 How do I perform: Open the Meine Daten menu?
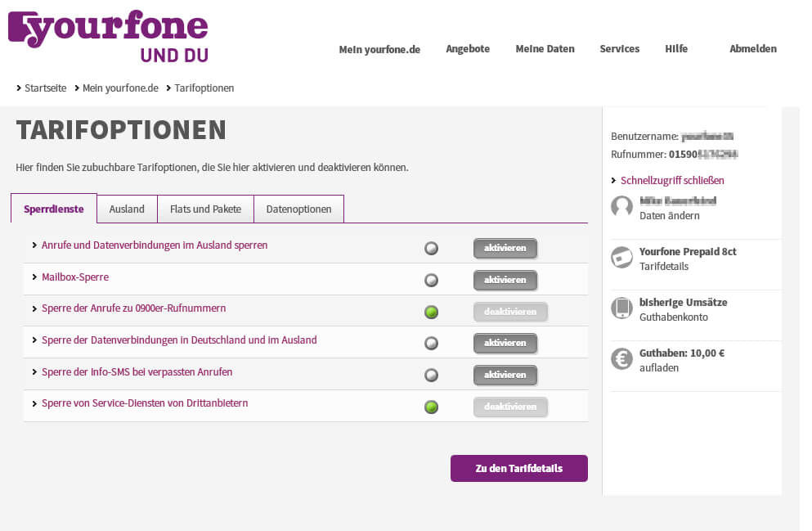[545, 49]
